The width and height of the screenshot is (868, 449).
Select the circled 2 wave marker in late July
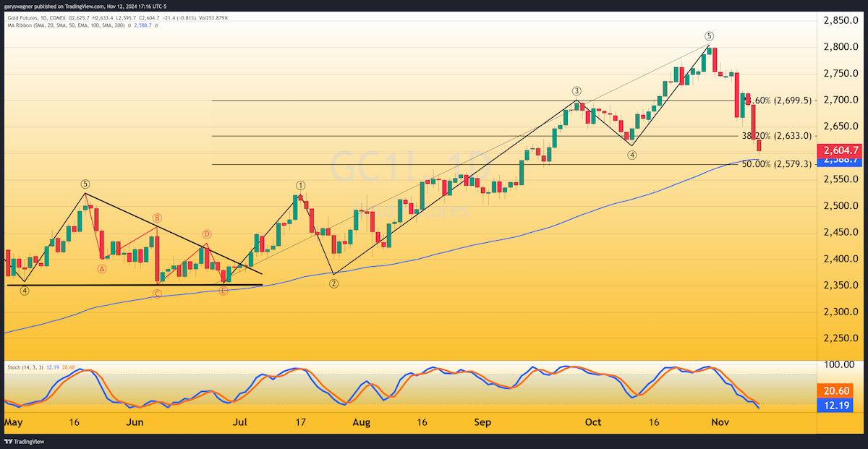(333, 283)
